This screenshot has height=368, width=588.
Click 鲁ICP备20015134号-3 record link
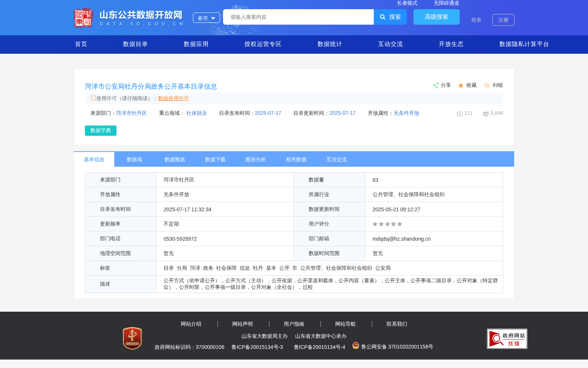pyautogui.click(x=257, y=347)
